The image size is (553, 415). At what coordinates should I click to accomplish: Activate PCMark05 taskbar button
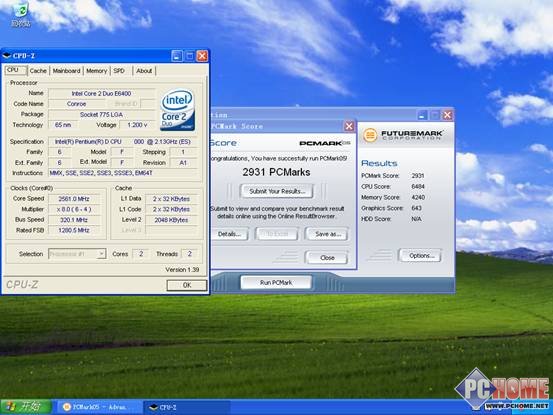coord(100,407)
